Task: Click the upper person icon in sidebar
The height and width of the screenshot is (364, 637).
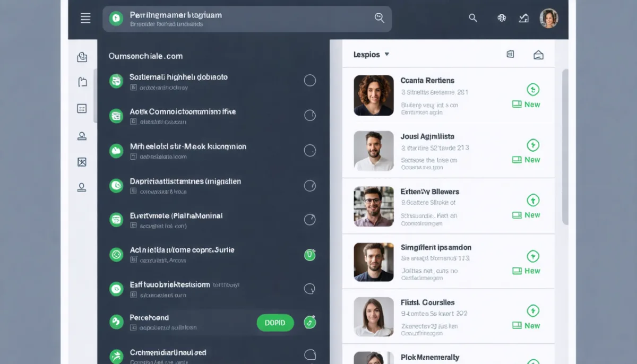Action: click(x=82, y=136)
